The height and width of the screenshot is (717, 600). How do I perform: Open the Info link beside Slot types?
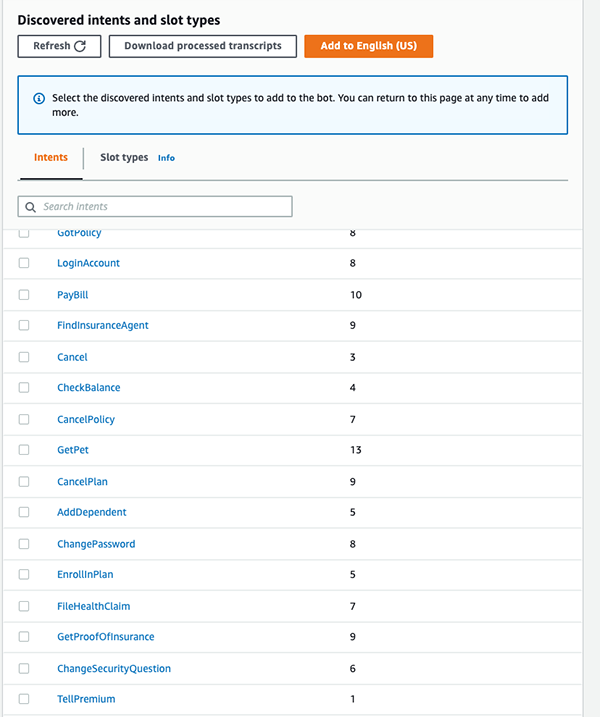[x=166, y=158]
